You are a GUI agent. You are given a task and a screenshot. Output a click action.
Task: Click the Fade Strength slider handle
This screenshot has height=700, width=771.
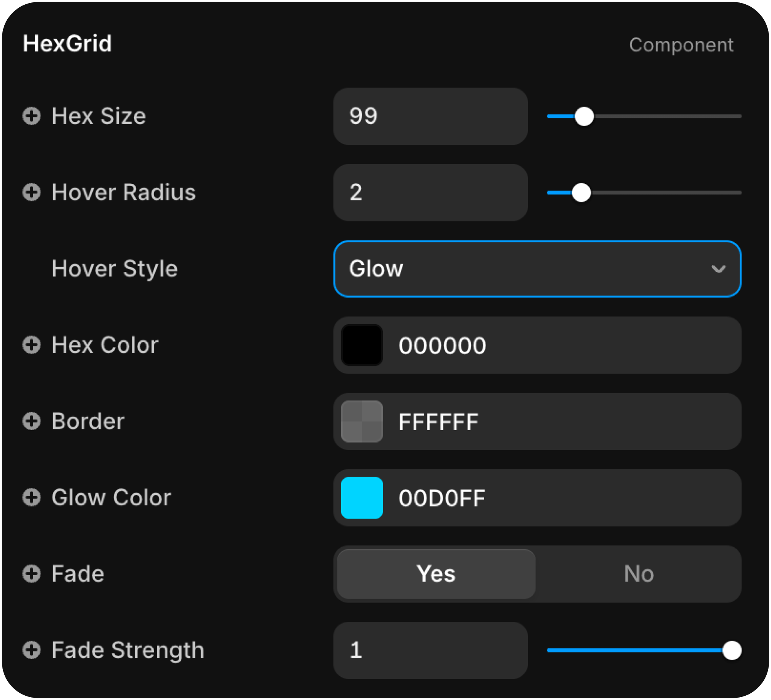click(x=731, y=651)
